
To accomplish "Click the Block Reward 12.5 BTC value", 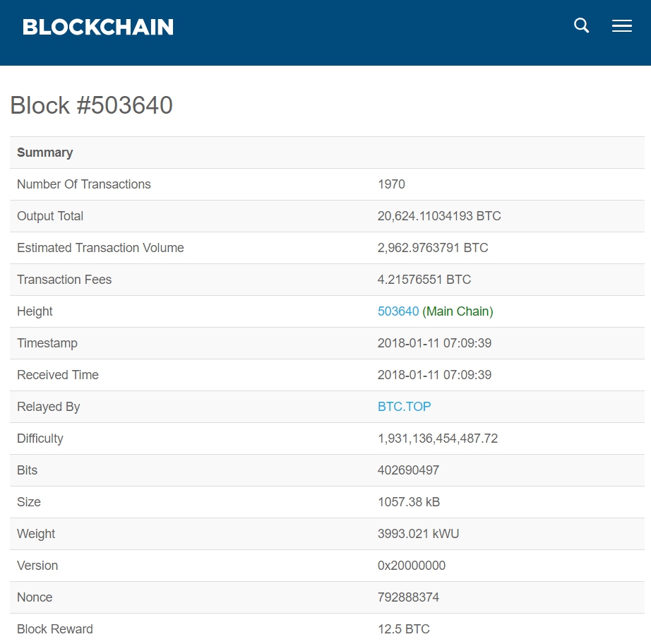I will pyautogui.click(x=404, y=629).
